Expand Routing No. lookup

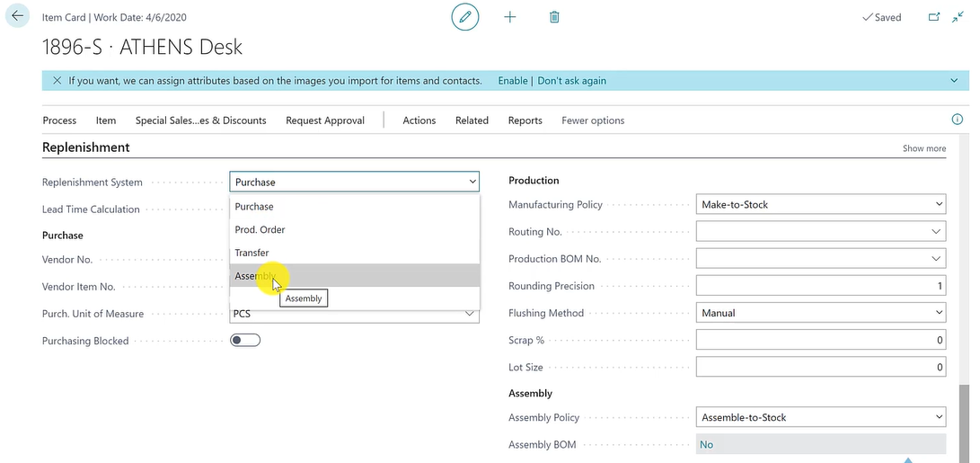tap(936, 232)
